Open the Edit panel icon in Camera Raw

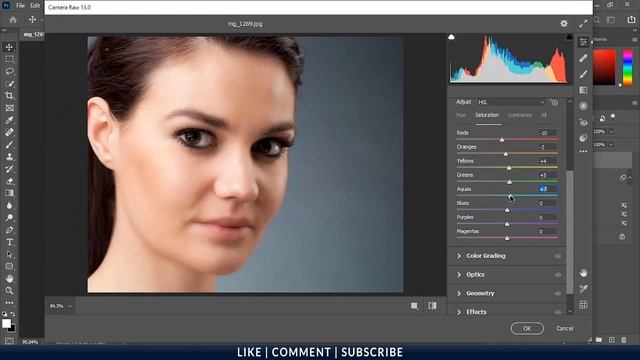(x=583, y=42)
